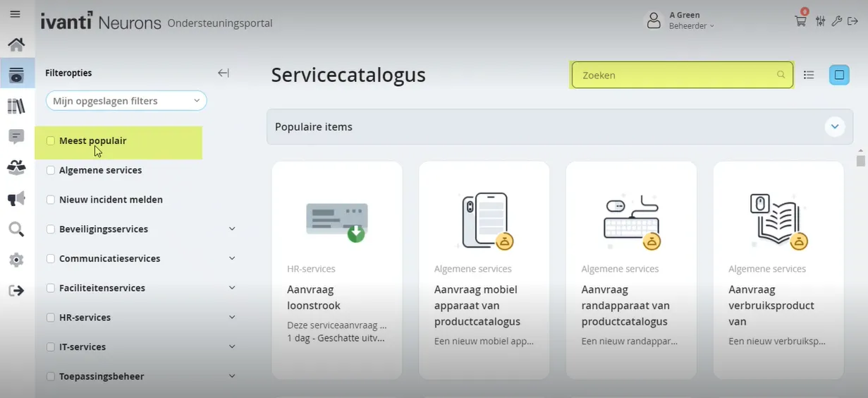Select the Service catalog sidebar icon
Image resolution: width=868 pixels, height=398 pixels.
pos(16,75)
